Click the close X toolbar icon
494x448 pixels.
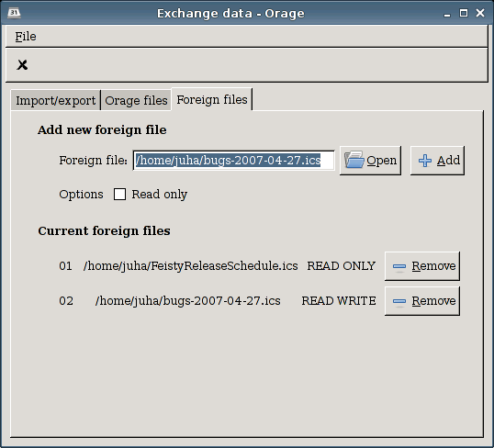tap(22, 65)
